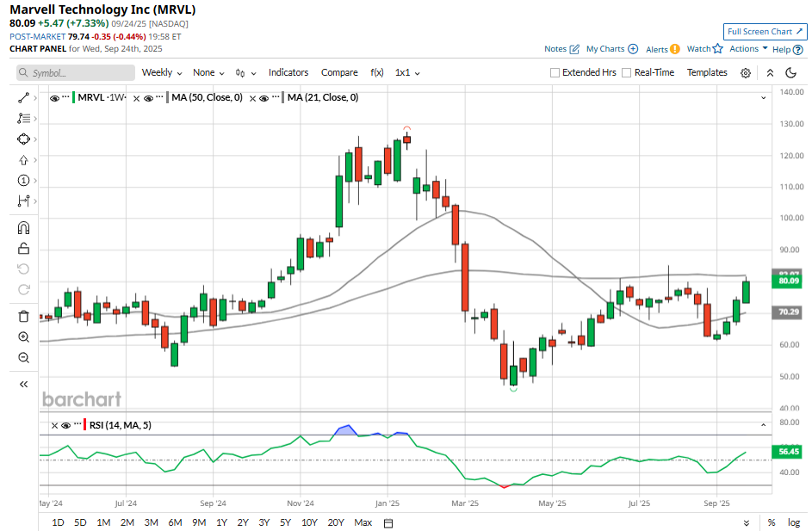Open chart settings gear icon
This screenshot has width=812, height=531.
746,73
